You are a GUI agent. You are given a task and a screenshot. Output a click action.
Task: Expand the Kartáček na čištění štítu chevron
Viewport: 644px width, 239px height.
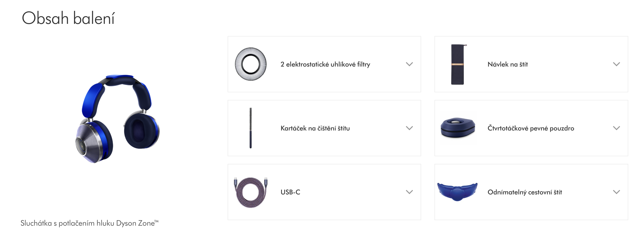click(x=409, y=128)
